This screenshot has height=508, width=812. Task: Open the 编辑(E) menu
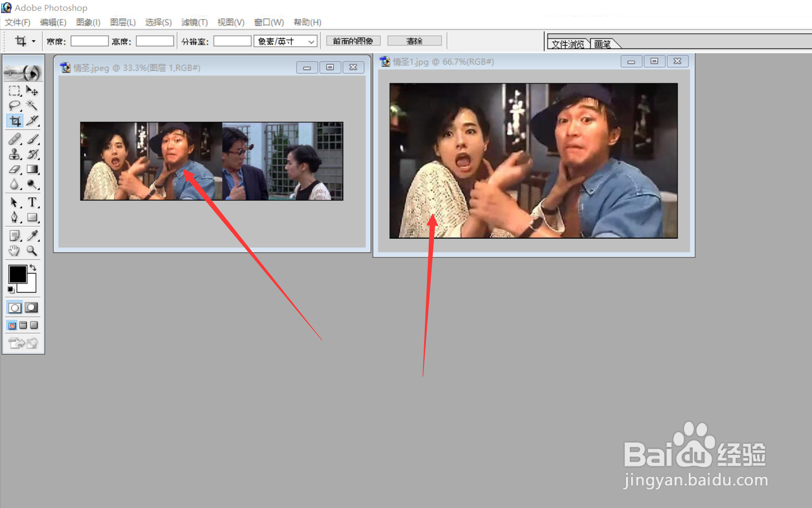point(53,22)
